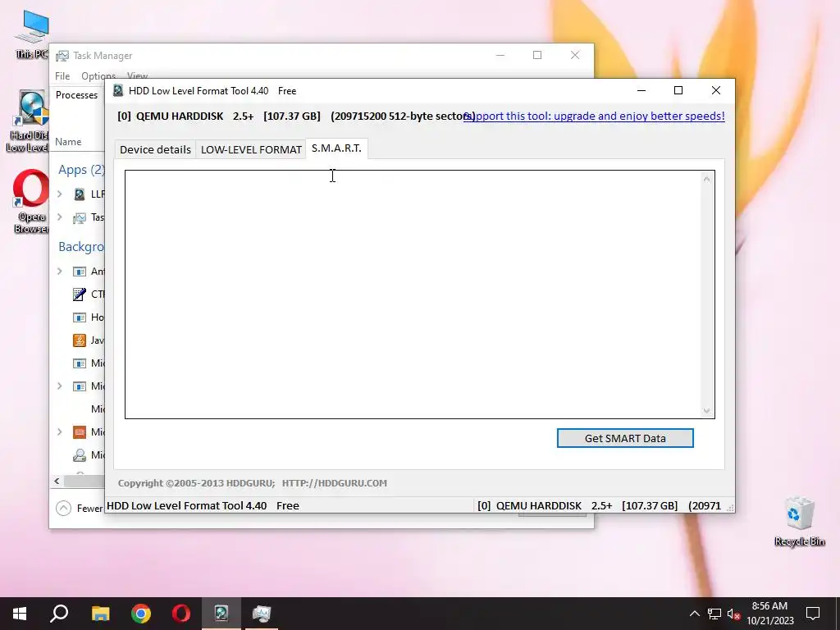Click the SMART output scrollbar up arrow
This screenshot has width=840, height=630.
point(706,179)
